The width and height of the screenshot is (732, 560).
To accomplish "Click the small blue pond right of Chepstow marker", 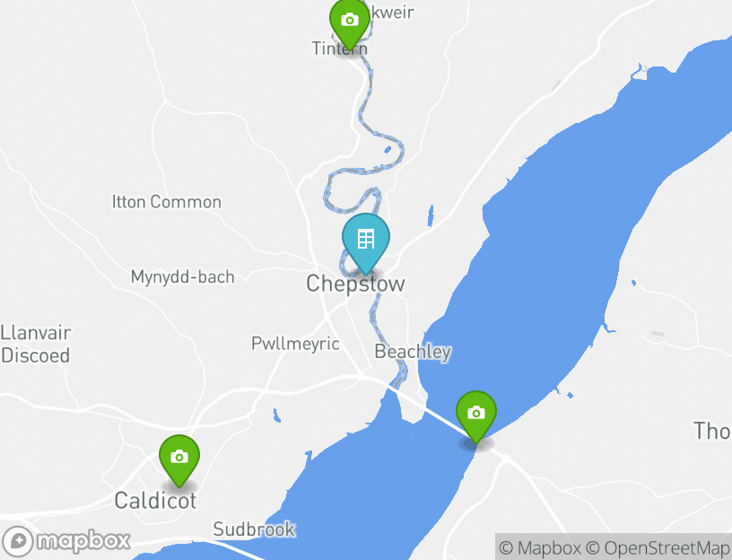I will tap(431, 215).
